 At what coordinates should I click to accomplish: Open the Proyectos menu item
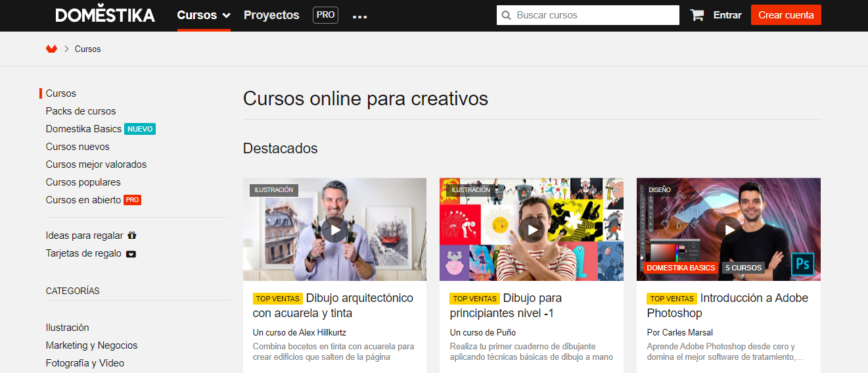pos(271,15)
